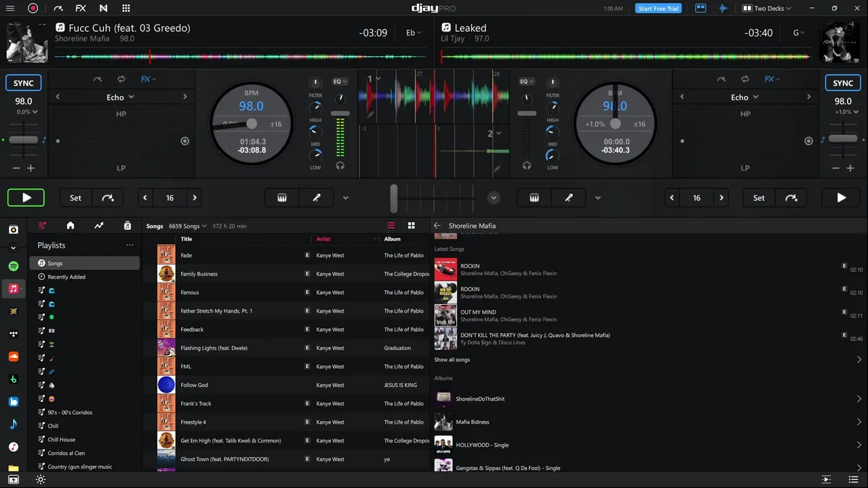
Task: Go back from Shoreline Mafia page
Action: pyautogui.click(x=437, y=226)
